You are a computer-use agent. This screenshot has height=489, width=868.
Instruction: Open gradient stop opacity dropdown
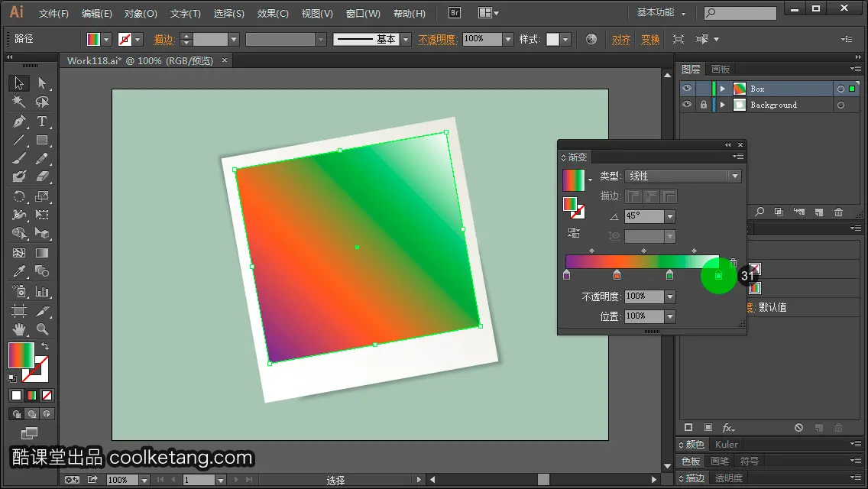pyautogui.click(x=670, y=296)
